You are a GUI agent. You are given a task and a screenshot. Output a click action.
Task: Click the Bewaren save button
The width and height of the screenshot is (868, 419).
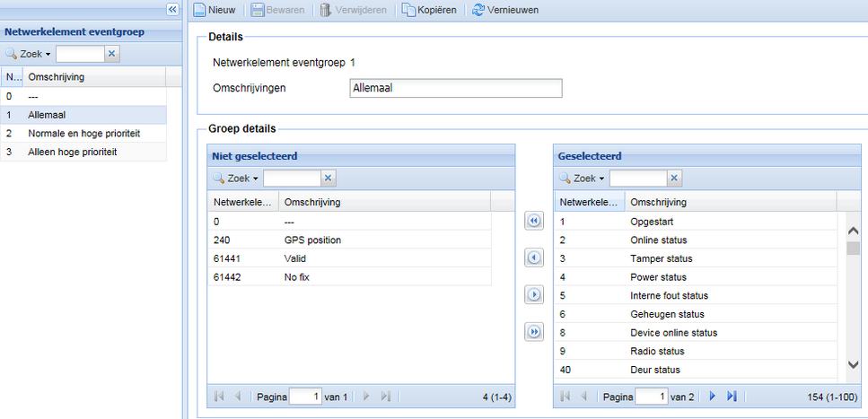(278, 10)
